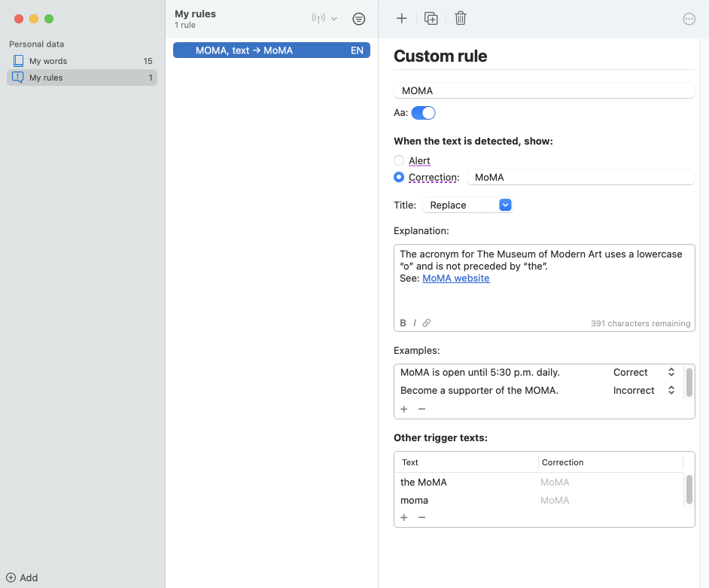Toggle the Aa case-sensitive switch
This screenshot has height=588, width=709.
point(423,113)
